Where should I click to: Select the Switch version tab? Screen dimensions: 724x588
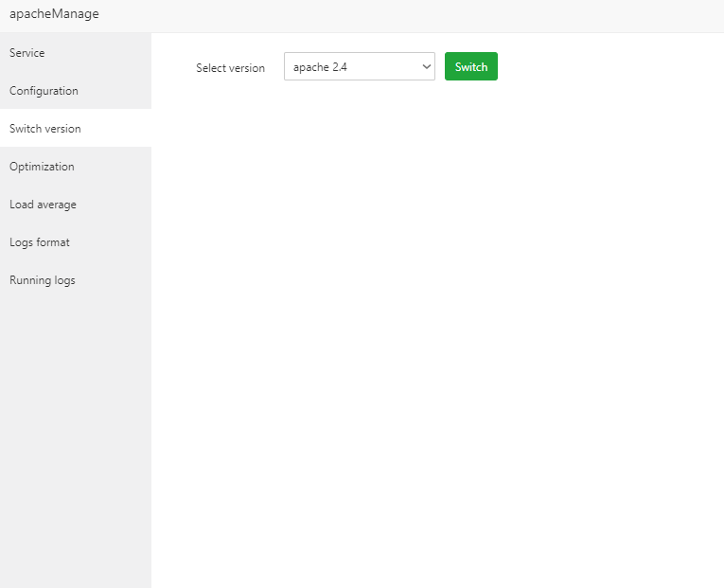pyautogui.click(x=76, y=129)
